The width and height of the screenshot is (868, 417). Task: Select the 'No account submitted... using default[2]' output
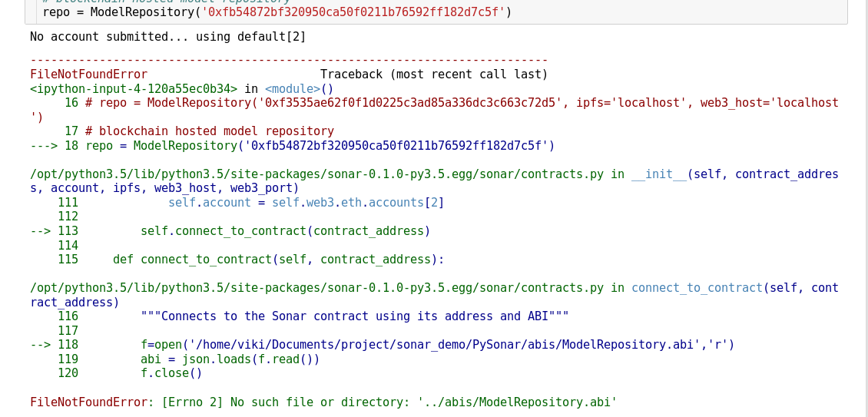(x=167, y=37)
